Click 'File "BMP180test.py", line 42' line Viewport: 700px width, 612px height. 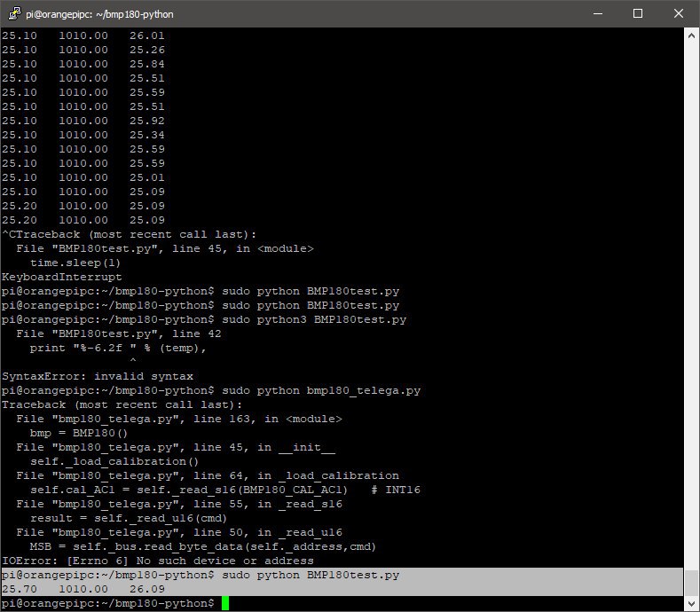119,333
